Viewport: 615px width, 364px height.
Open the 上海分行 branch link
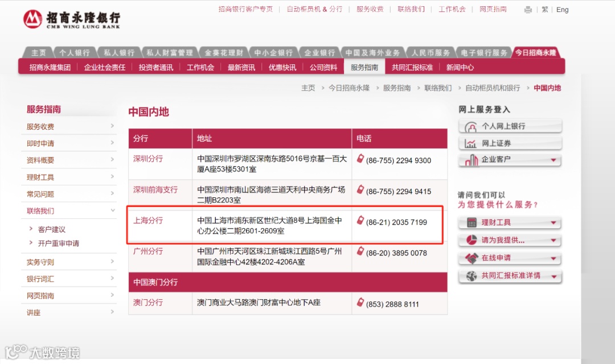[x=148, y=220]
